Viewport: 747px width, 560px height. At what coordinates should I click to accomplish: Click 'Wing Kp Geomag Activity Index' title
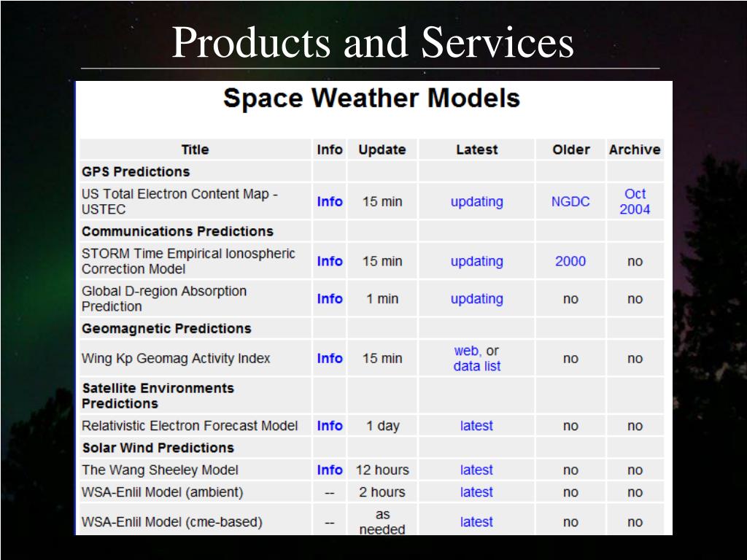point(176,359)
